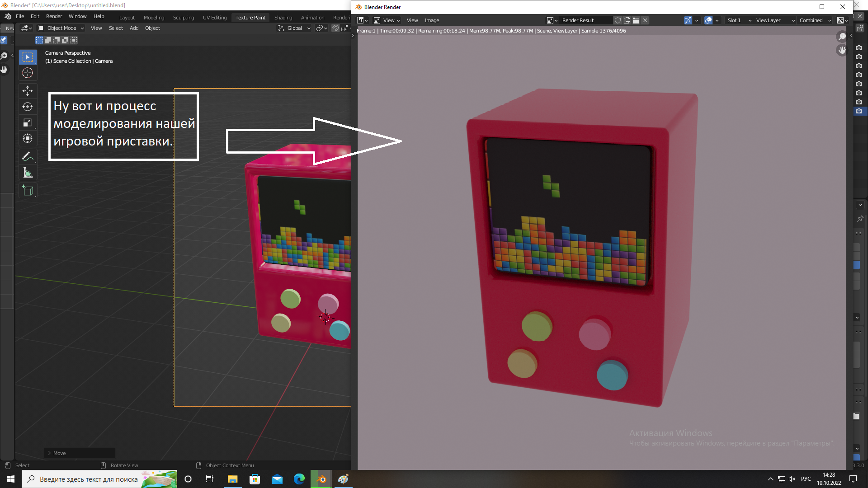Open display channels dropdown in Render window

coord(843,20)
